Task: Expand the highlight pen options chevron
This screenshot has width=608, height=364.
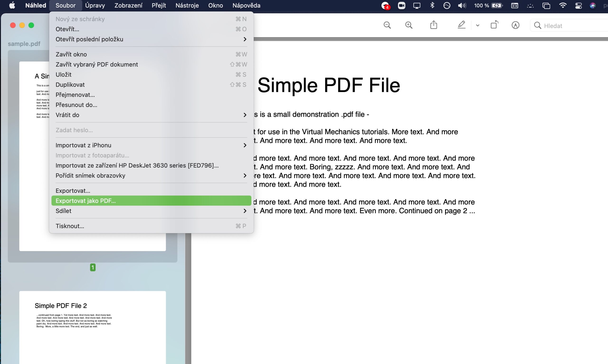Action: pos(477,25)
